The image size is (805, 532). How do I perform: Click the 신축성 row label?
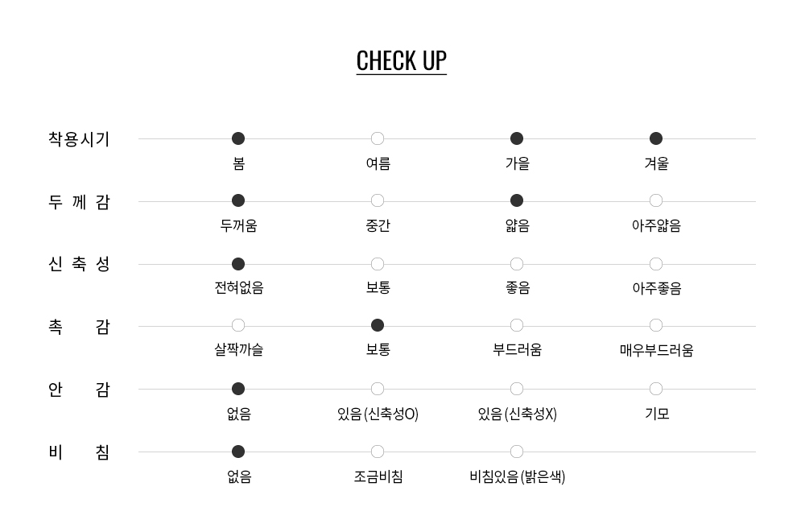[x=79, y=265]
